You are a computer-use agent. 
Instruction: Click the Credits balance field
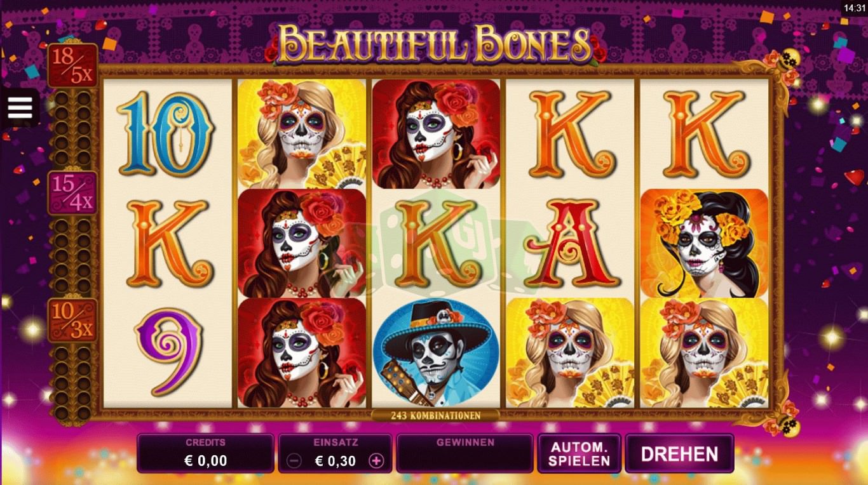point(205,453)
